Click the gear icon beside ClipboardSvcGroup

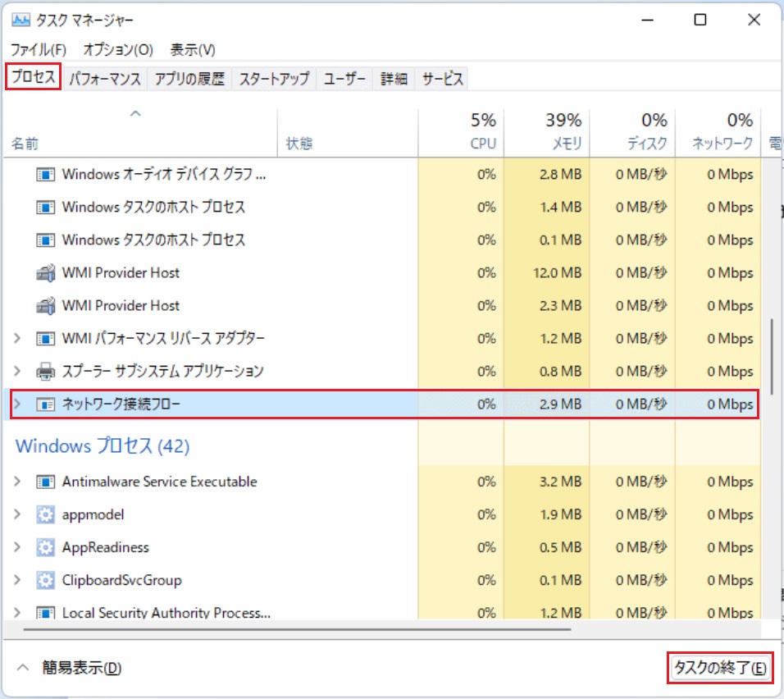point(45,580)
